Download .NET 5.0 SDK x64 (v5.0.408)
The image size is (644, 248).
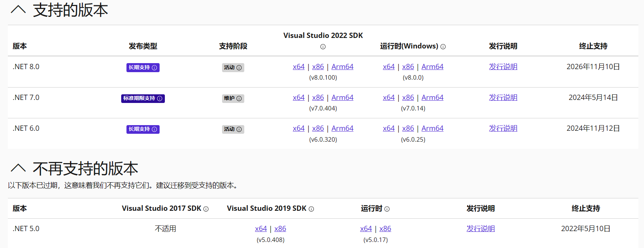point(261,228)
